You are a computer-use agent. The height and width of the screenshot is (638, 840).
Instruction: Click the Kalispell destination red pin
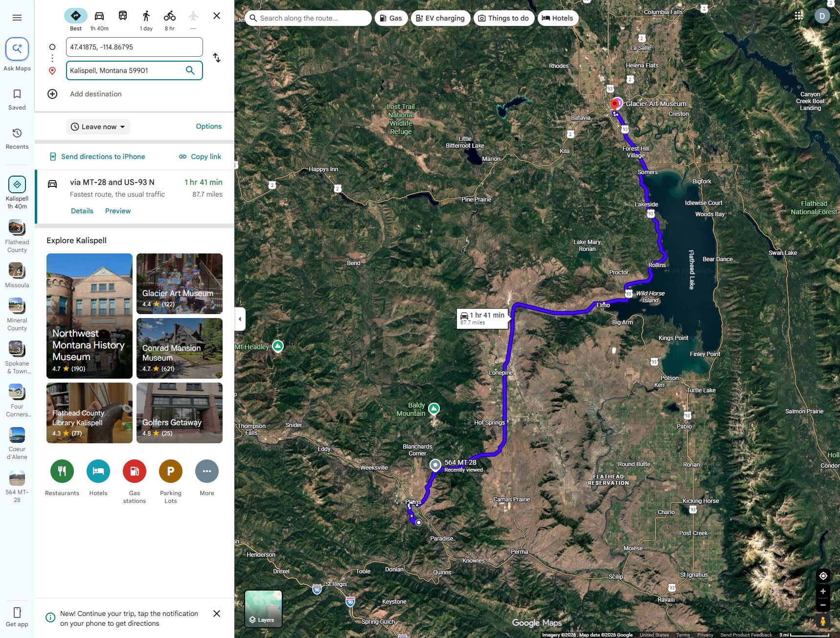pyautogui.click(x=615, y=105)
